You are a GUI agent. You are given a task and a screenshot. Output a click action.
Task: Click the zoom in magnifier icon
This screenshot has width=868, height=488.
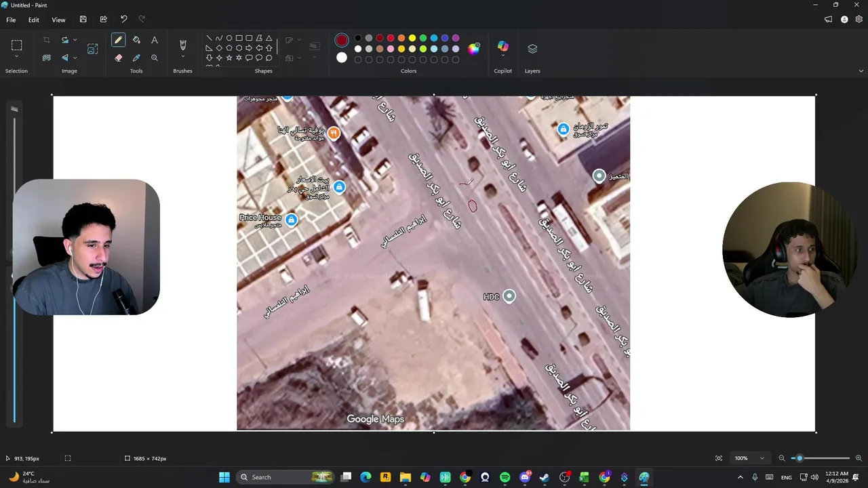coord(859,458)
